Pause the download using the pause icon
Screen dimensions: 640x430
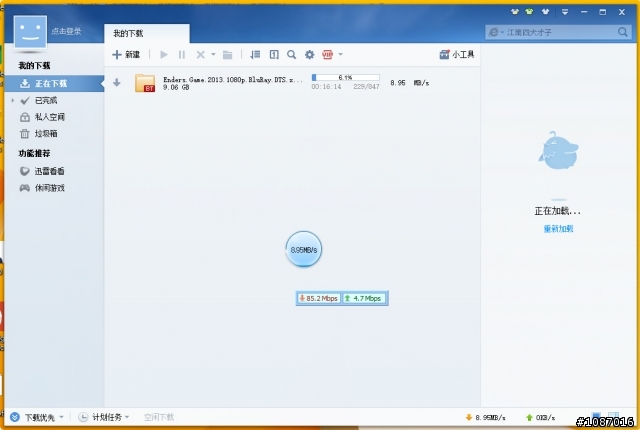182,54
